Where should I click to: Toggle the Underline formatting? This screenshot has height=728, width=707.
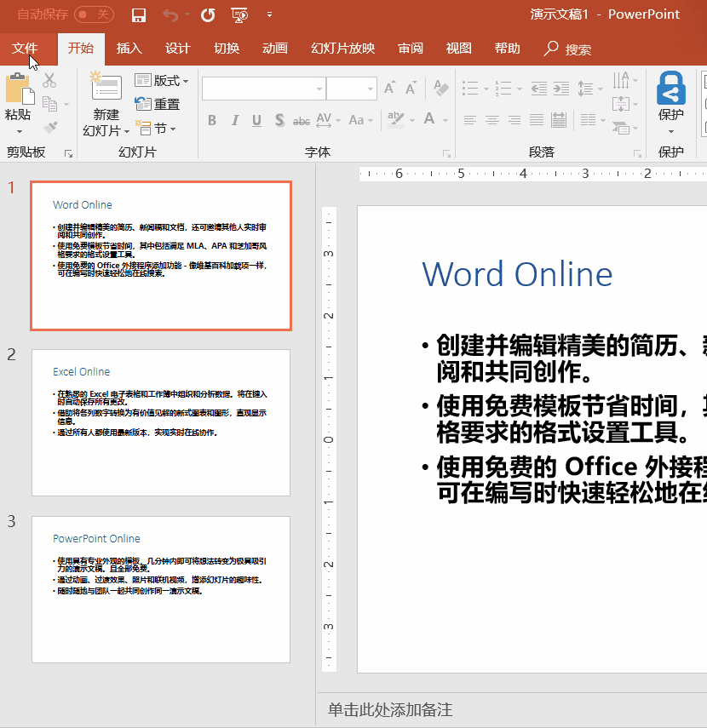point(256,119)
